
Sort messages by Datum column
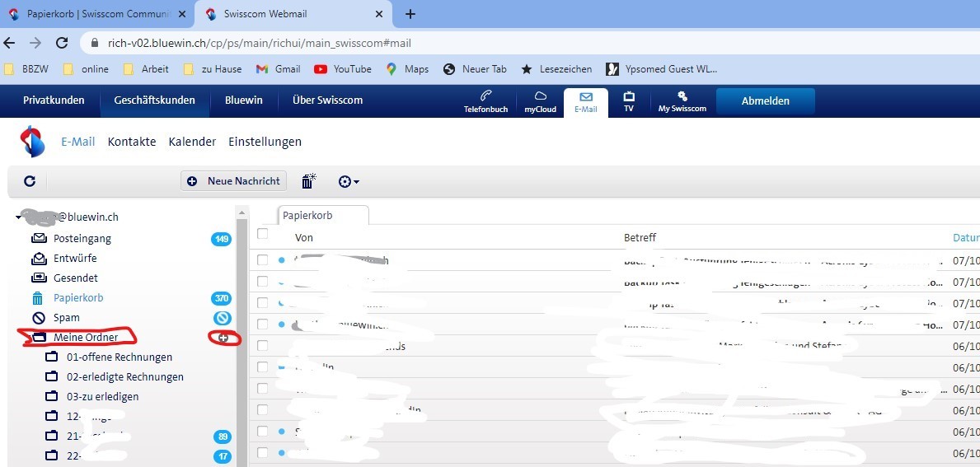click(x=966, y=238)
